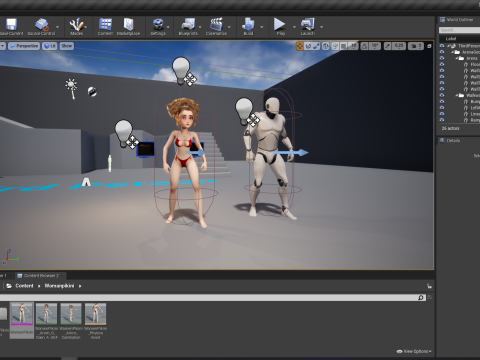The width and height of the screenshot is (480, 360).
Task: Click the Content breadcrumb in content browser
Action: tap(24, 286)
